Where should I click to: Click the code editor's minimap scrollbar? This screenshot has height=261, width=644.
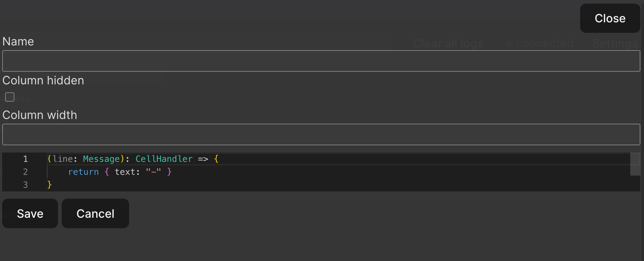pyautogui.click(x=635, y=164)
